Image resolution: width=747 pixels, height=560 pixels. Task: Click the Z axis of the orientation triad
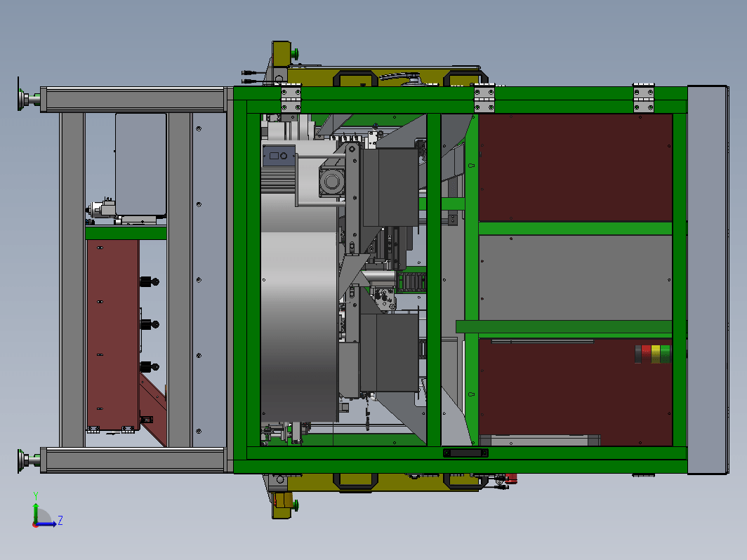[x=48, y=523]
